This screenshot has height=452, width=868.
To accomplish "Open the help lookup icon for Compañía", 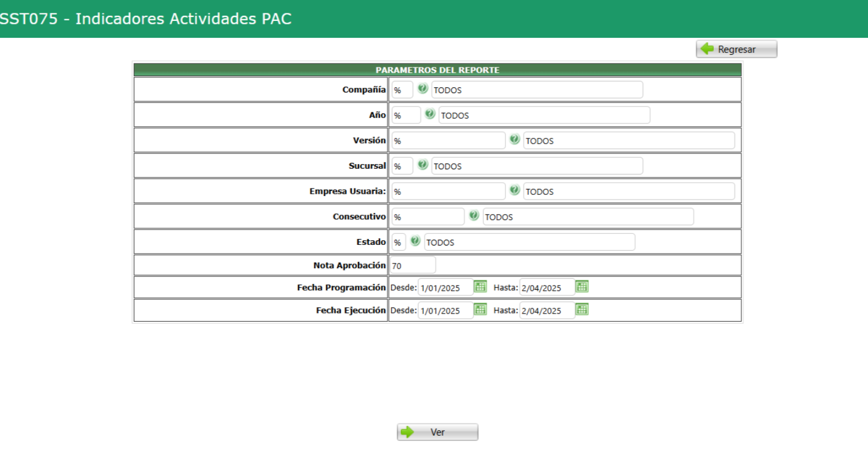I will point(423,89).
